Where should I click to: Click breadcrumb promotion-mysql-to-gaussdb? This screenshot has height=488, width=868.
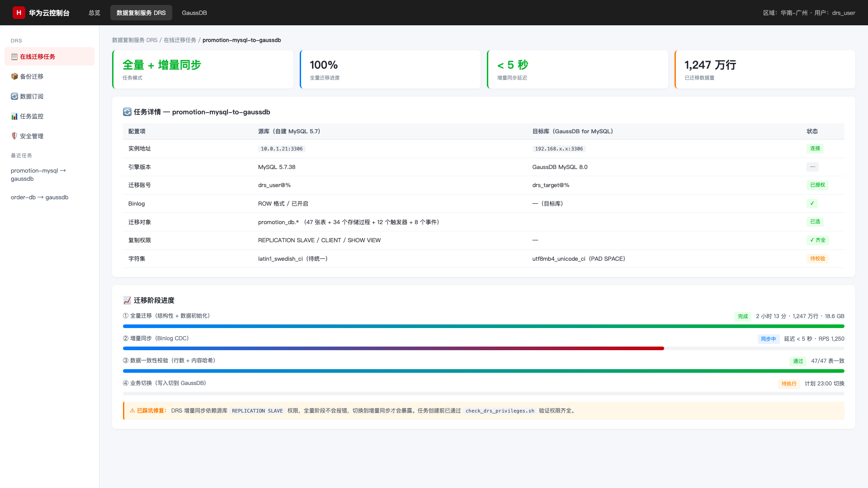[x=242, y=40]
